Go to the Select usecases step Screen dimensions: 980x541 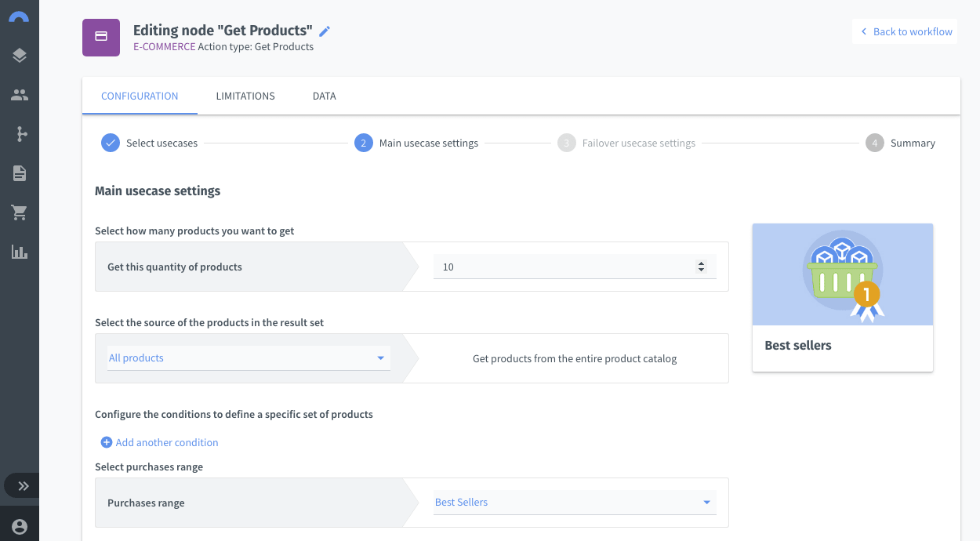[150, 143]
